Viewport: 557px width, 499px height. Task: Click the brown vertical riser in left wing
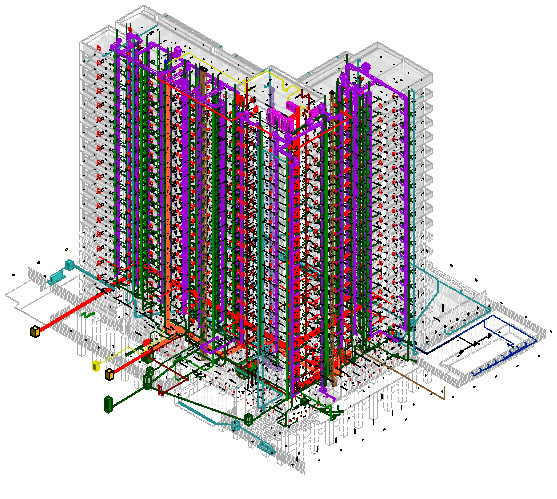(204, 213)
